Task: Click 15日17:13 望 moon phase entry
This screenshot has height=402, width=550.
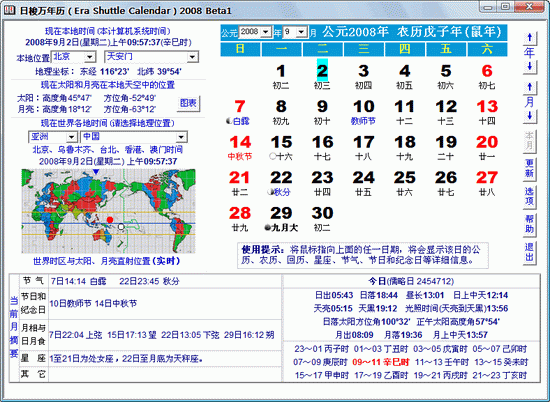Action: (132, 335)
